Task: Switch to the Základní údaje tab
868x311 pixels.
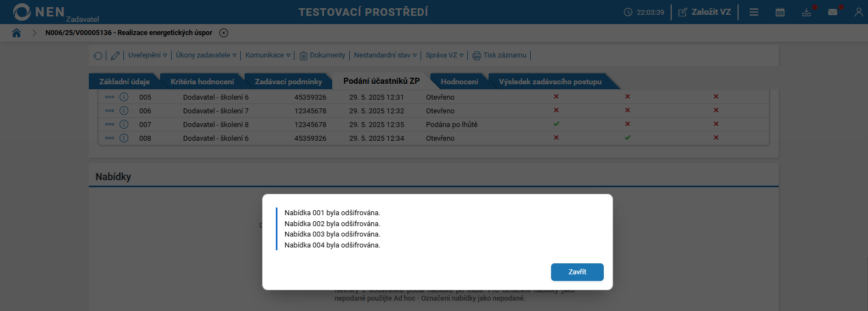Action: tap(124, 82)
